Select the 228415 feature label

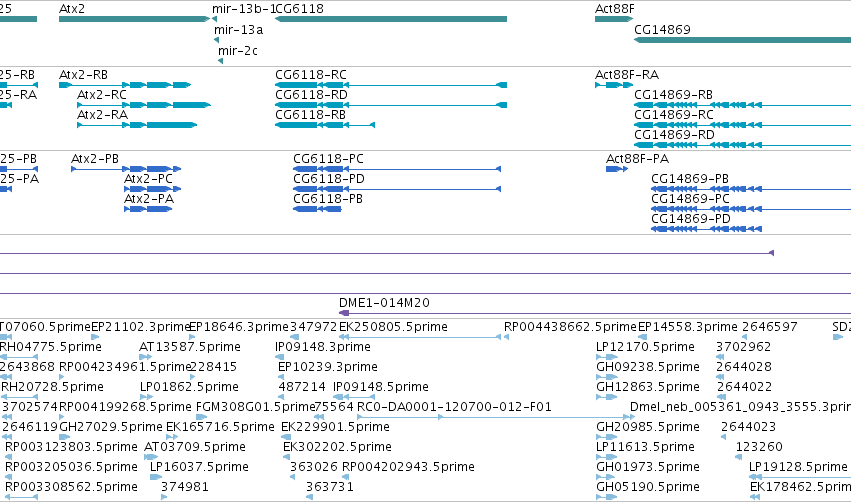point(213,367)
